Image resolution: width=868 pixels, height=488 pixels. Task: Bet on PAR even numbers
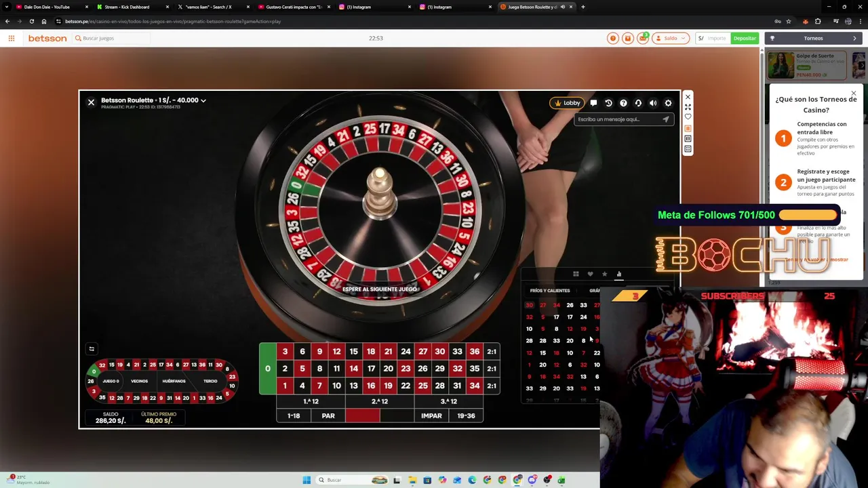point(328,415)
